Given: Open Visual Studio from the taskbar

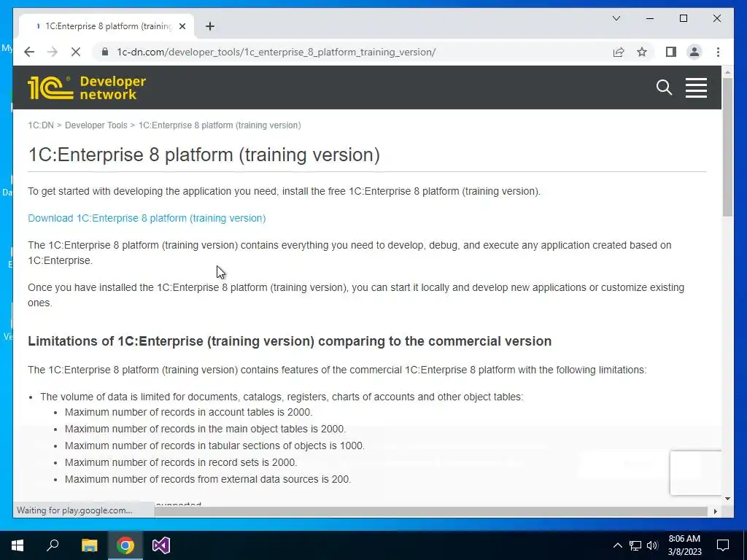Looking at the screenshot, I should pos(161,545).
